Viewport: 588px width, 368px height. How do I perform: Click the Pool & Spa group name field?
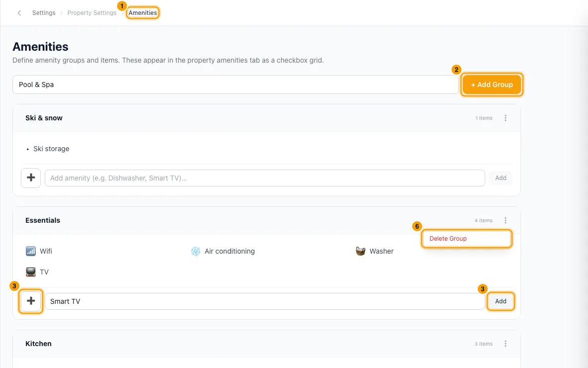235,85
